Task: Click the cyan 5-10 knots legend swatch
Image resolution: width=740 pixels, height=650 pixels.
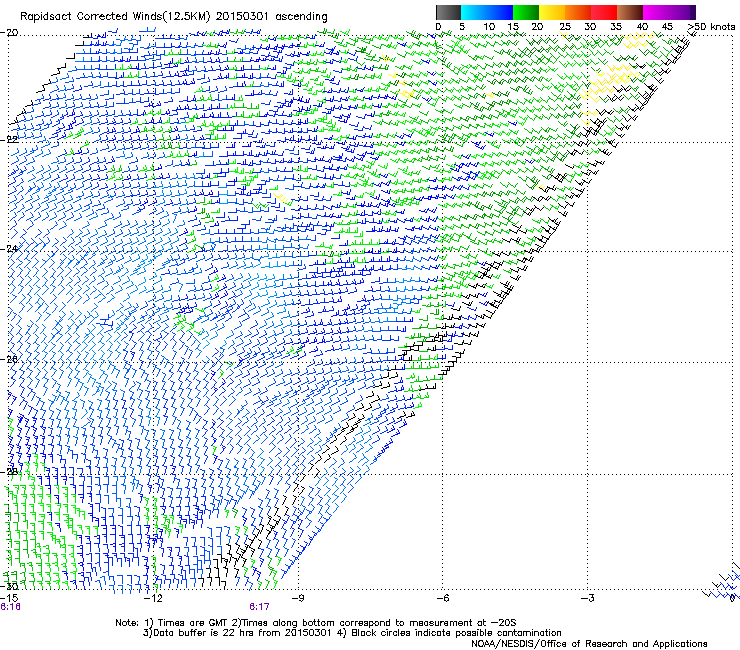Action: click(474, 12)
